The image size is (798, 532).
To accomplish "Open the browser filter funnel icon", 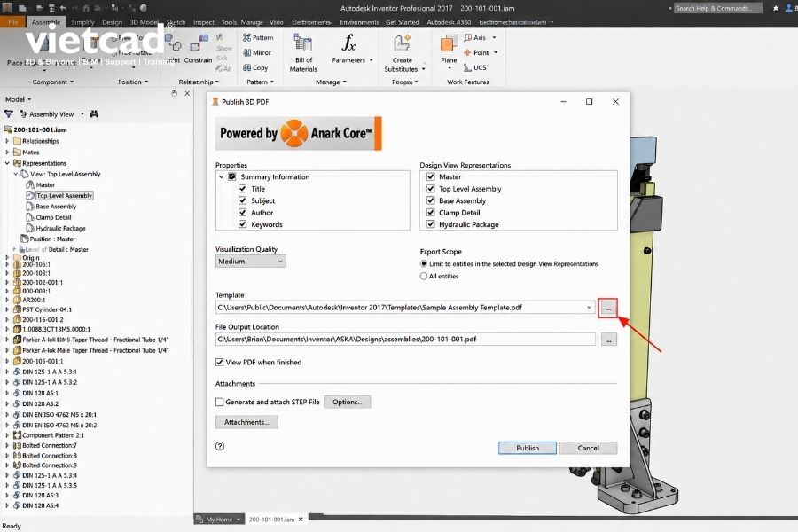I will tap(9, 114).
